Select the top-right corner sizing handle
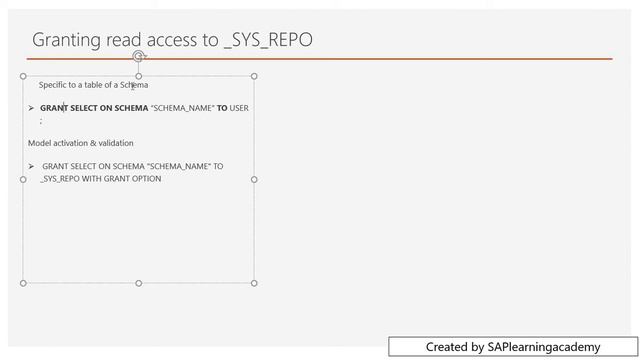This screenshot has width=640, height=360. pyautogui.click(x=254, y=76)
